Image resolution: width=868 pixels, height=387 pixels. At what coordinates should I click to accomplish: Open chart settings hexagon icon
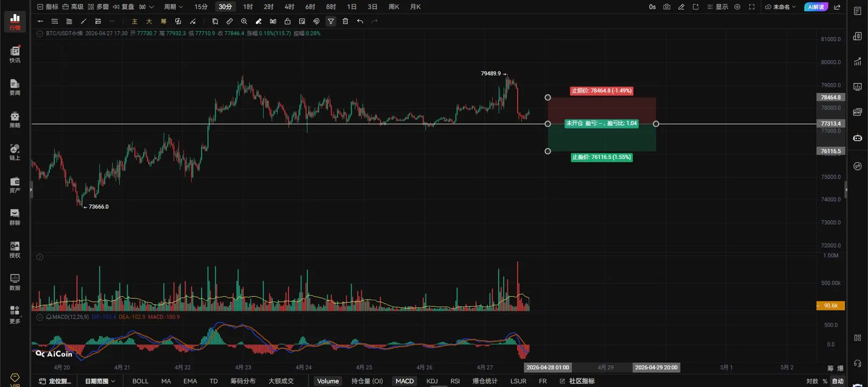[x=738, y=7]
